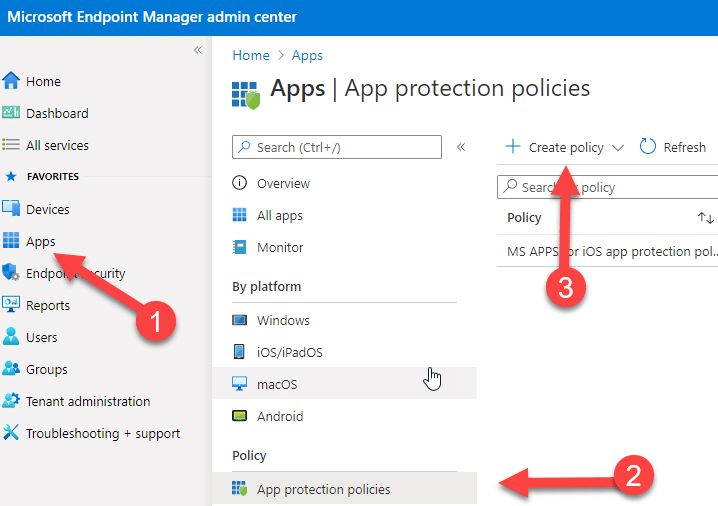Click the Android platform icon
The height and width of the screenshot is (506, 718).
(239, 416)
